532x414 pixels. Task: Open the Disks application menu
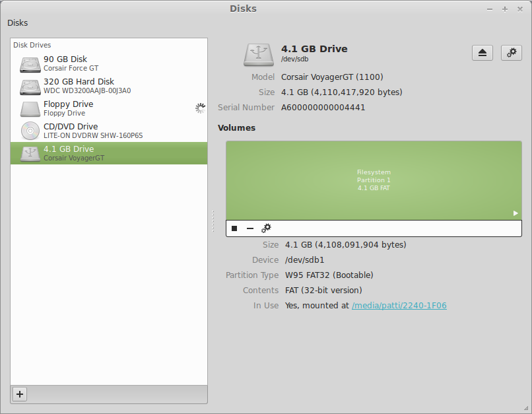18,22
